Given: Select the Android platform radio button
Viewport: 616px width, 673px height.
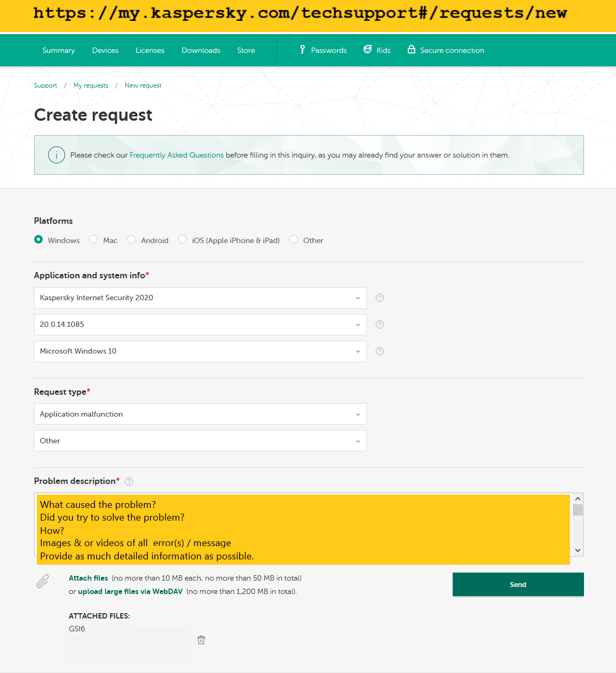Looking at the screenshot, I should [131, 239].
